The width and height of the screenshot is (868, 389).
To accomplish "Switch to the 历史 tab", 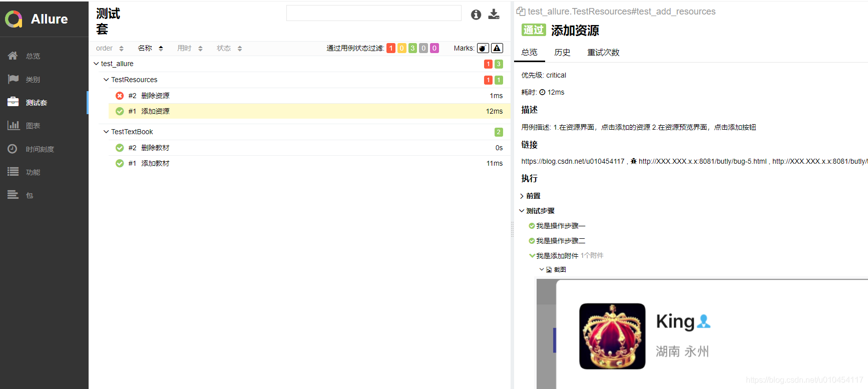I will point(562,52).
